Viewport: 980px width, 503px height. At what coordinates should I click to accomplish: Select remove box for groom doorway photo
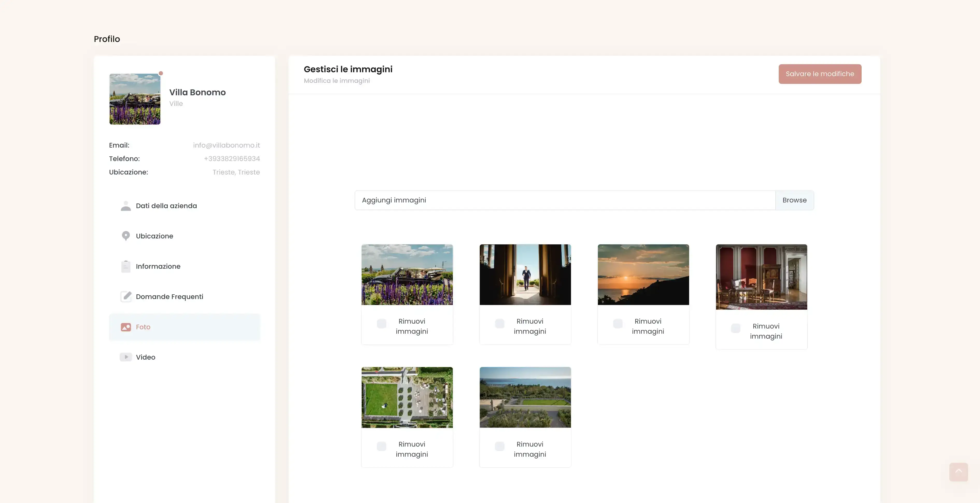[499, 324]
